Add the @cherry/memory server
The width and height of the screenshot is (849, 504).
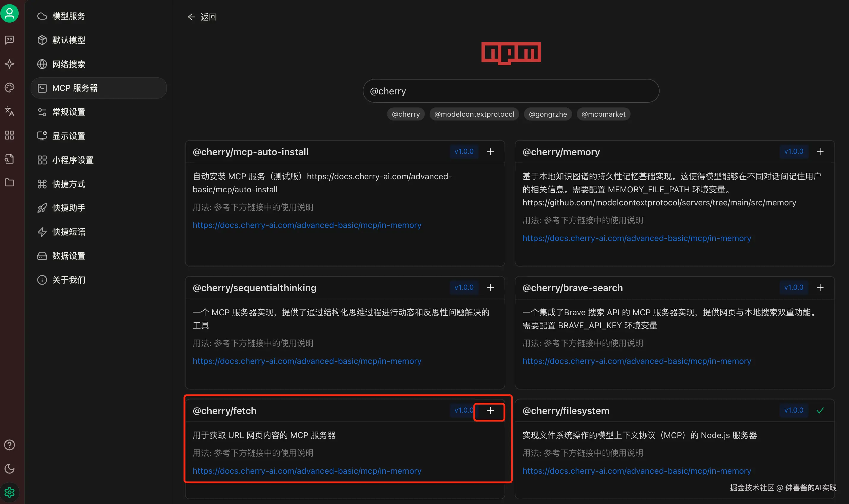(820, 152)
